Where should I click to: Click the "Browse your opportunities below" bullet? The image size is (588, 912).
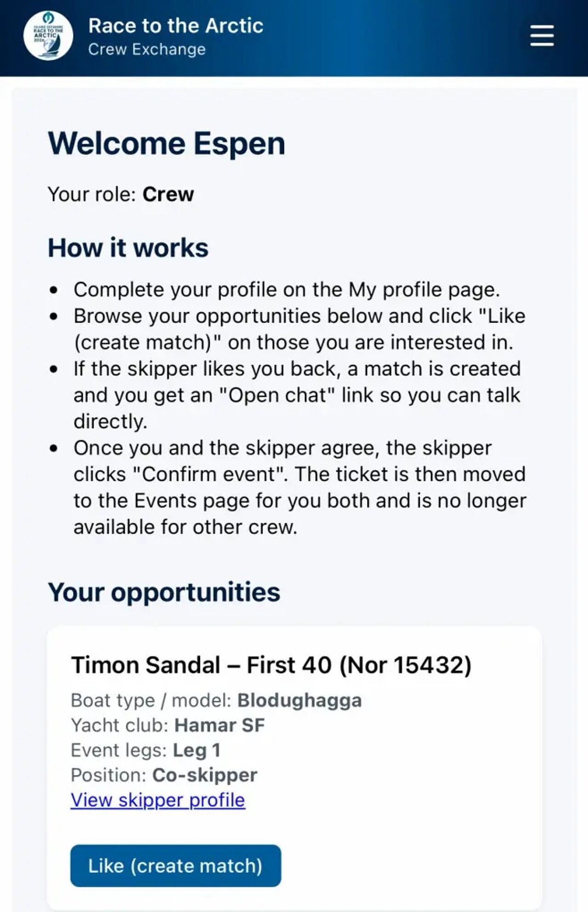point(299,329)
